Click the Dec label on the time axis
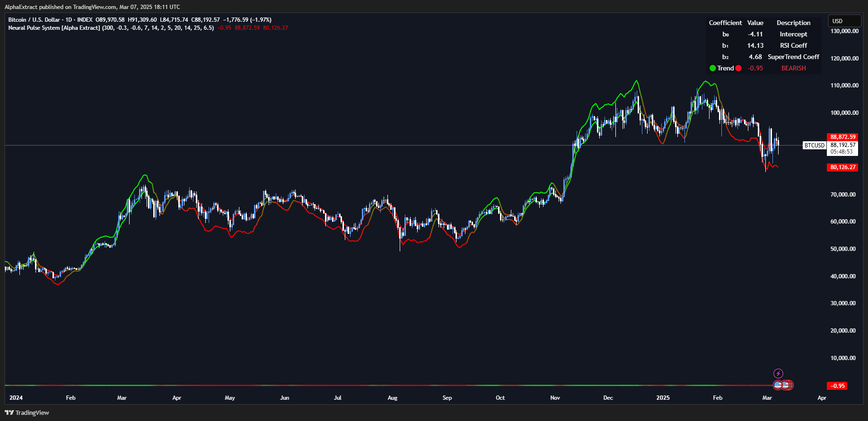Screen dimensions: 868x421 (x=608, y=398)
